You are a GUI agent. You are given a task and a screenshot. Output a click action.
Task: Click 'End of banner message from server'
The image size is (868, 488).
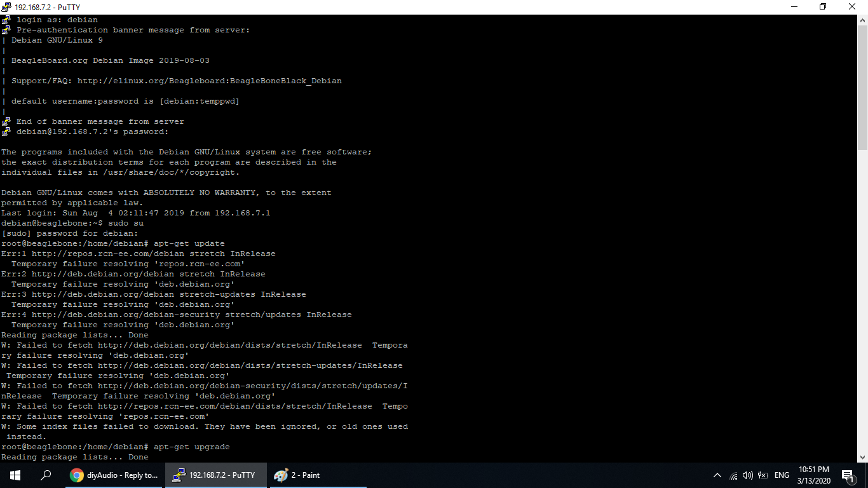[100, 121]
